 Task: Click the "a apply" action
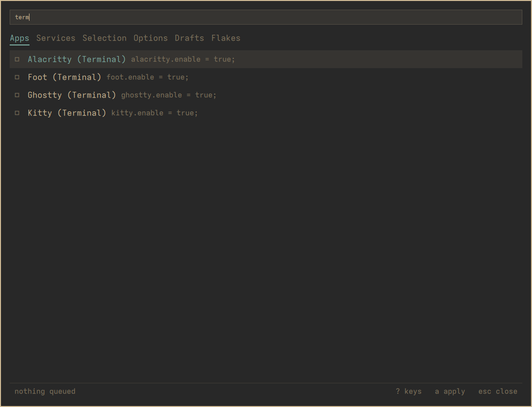click(x=450, y=392)
